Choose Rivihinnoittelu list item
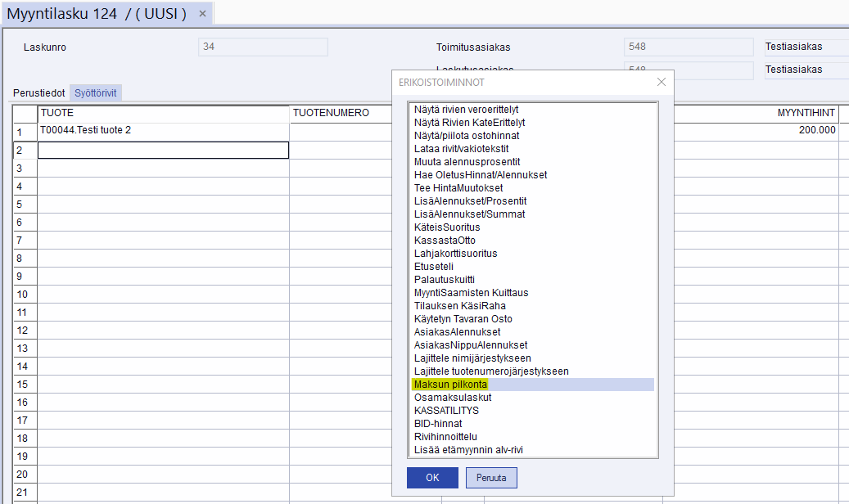This screenshot has height=504, width=849. [445, 437]
